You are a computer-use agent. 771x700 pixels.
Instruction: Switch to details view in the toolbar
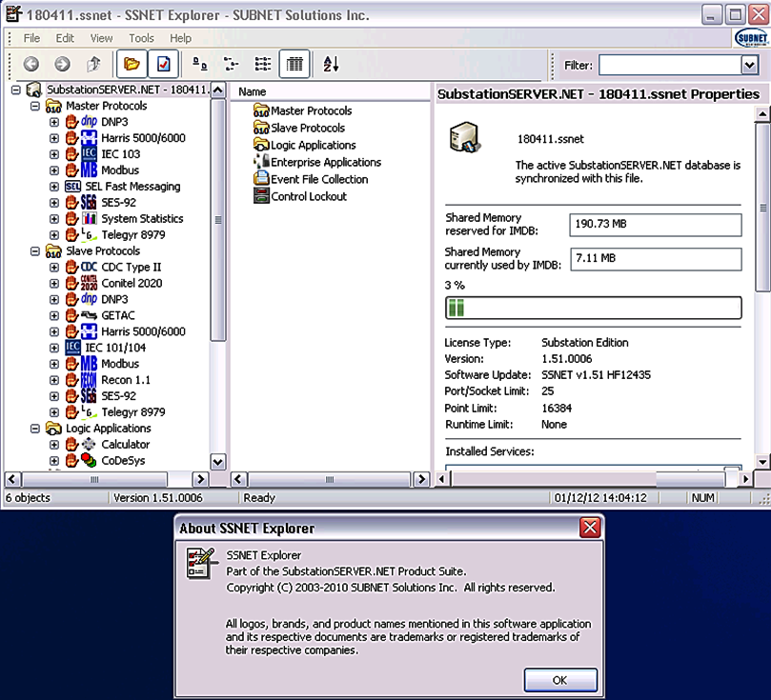(x=294, y=64)
